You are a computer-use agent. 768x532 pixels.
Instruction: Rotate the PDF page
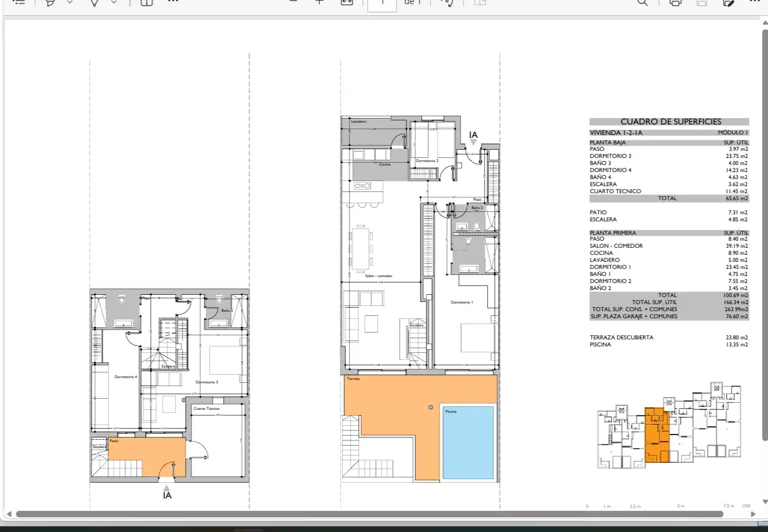448,2
